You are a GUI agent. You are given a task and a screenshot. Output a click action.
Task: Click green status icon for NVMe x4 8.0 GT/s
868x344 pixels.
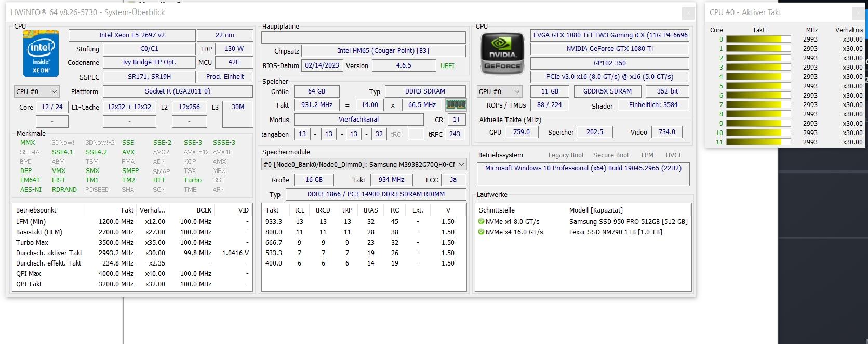coord(481,222)
